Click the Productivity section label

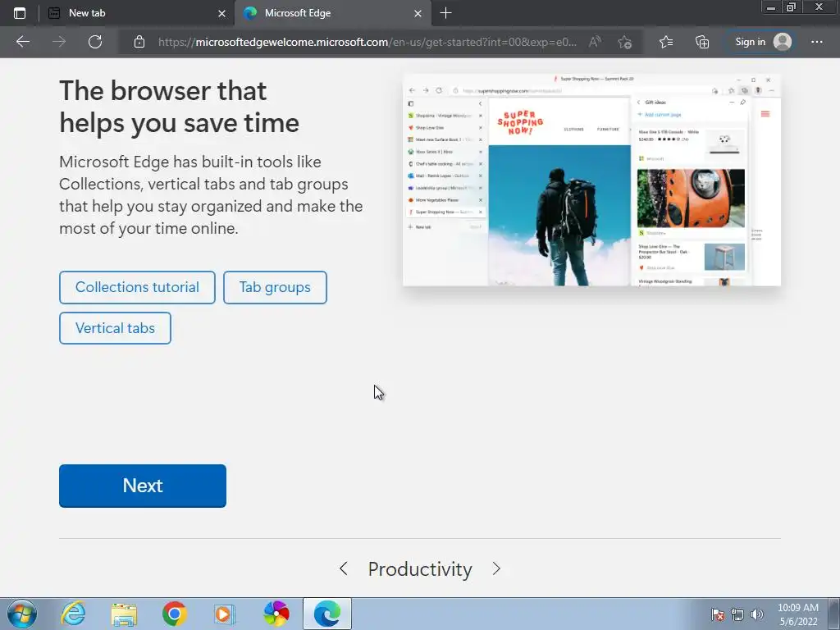click(420, 569)
